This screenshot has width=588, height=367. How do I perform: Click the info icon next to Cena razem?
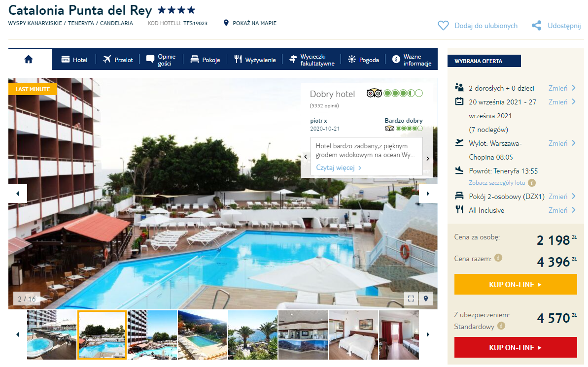click(x=498, y=258)
